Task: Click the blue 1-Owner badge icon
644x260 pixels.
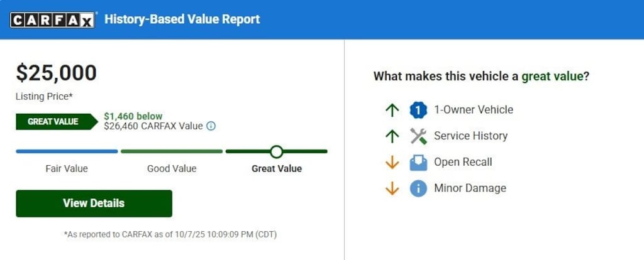Action: click(x=418, y=110)
